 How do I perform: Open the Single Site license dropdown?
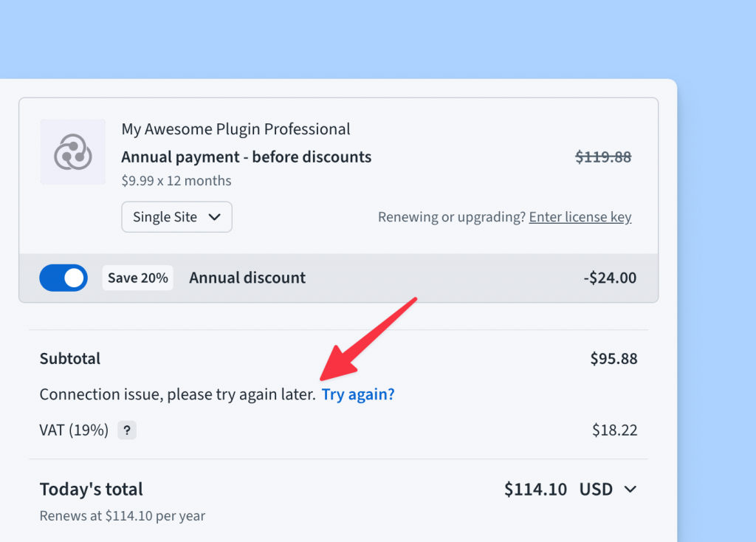click(x=176, y=216)
